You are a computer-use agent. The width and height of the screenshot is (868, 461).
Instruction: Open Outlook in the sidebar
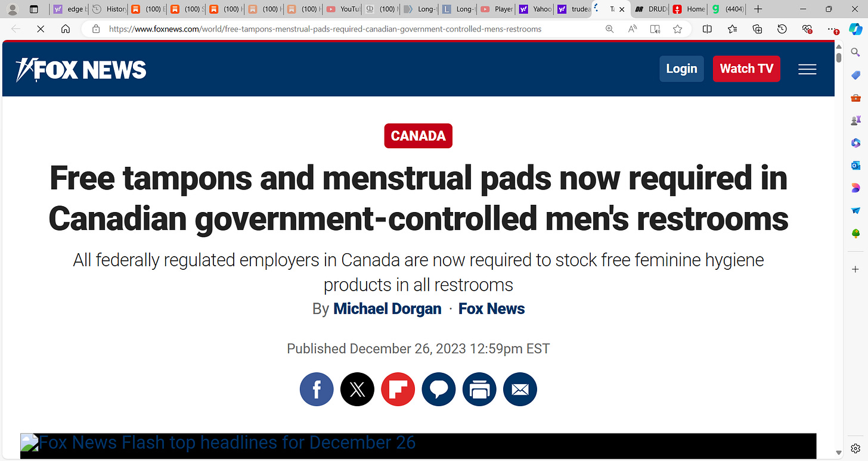pyautogui.click(x=855, y=166)
